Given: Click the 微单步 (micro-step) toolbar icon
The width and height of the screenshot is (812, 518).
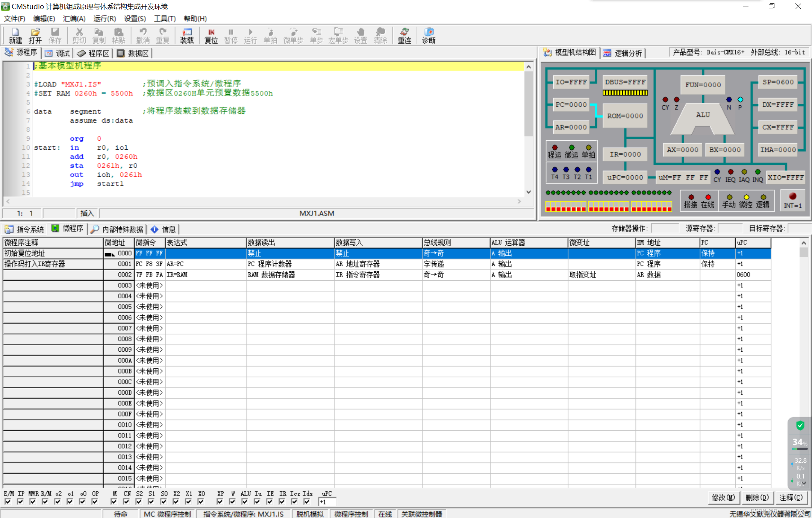Looking at the screenshot, I should pyautogui.click(x=293, y=35).
